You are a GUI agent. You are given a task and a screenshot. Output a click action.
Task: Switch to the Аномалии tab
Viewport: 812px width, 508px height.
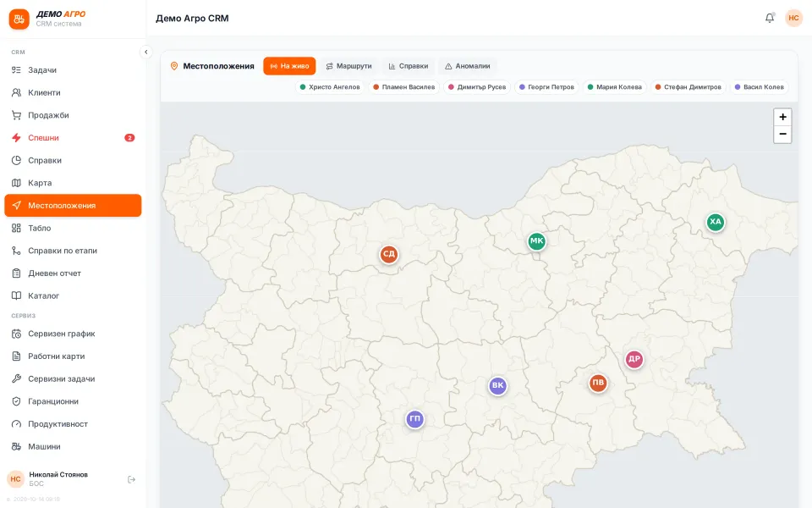coord(468,66)
